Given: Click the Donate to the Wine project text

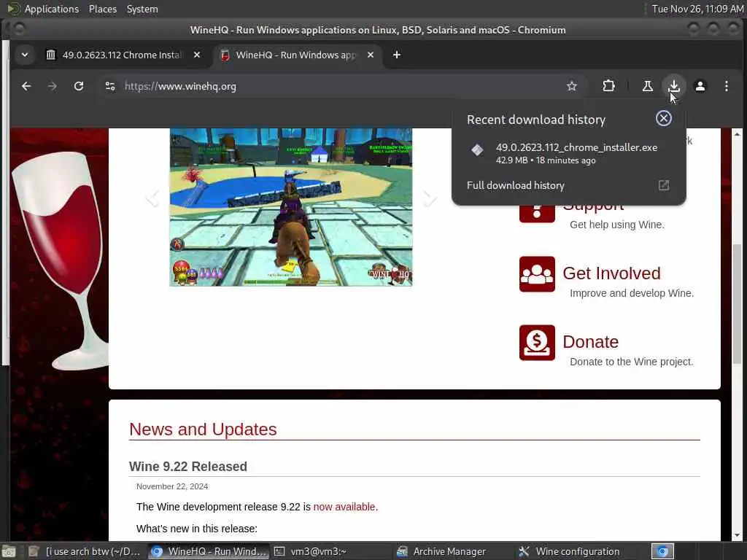Looking at the screenshot, I should 631,362.
